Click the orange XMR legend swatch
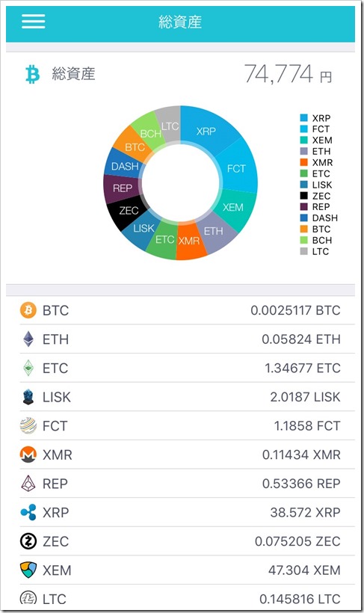The height and width of the screenshot is (613, 364). click(x=303, y=162)
